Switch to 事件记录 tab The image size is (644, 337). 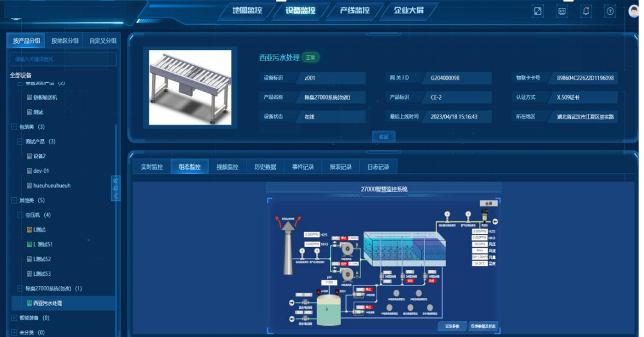click(x=303, y=167)
